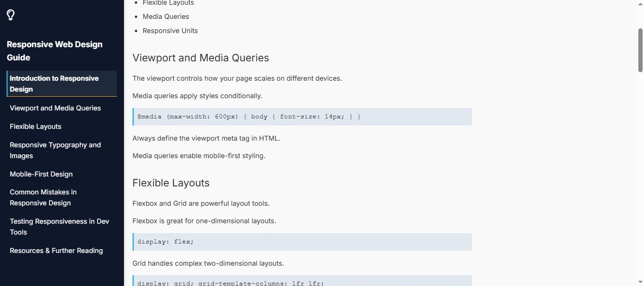The width and height of the screenshot is (644, 286).
Task: Open Common Mistakes in Responsive Design
Action: (x=43, y=197)
